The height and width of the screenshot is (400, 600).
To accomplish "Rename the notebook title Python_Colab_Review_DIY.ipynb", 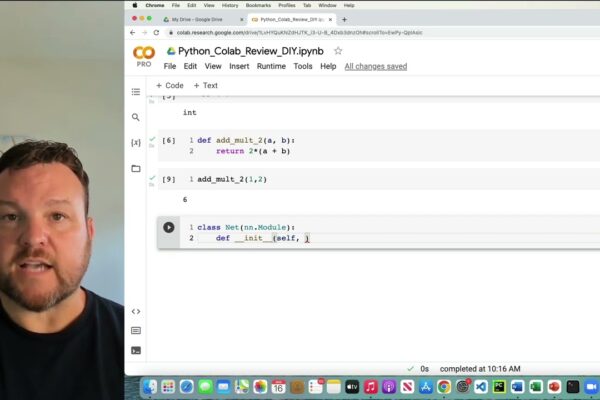I will point(251,51).
